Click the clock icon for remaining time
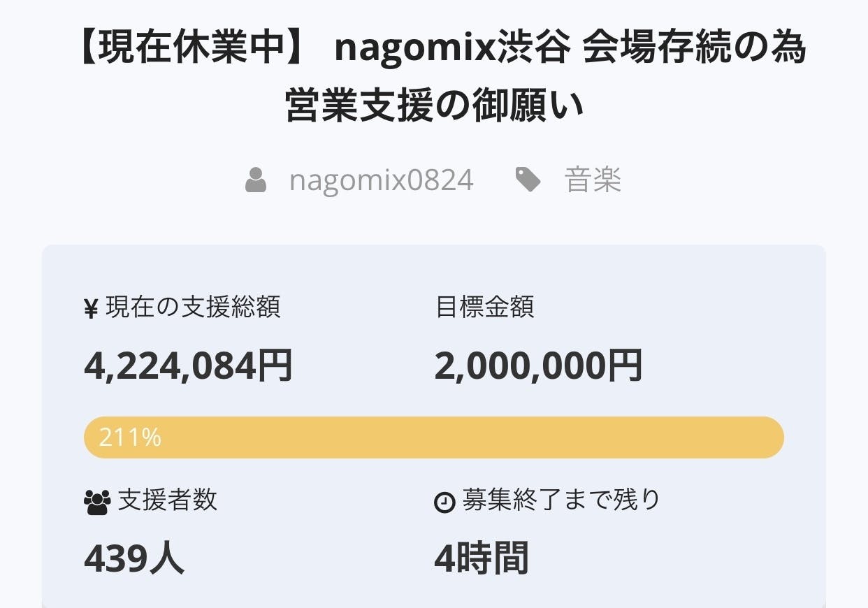This screenshot has width=868, height=608. [x=444, y=502]
